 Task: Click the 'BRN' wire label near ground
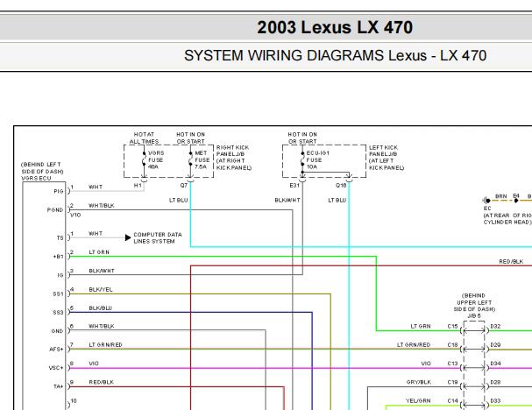[500, 196]
